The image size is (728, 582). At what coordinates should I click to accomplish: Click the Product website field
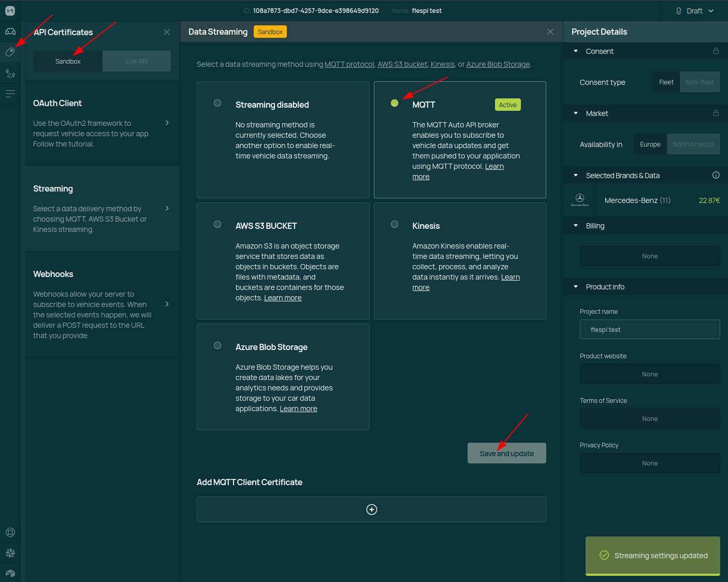650,374
